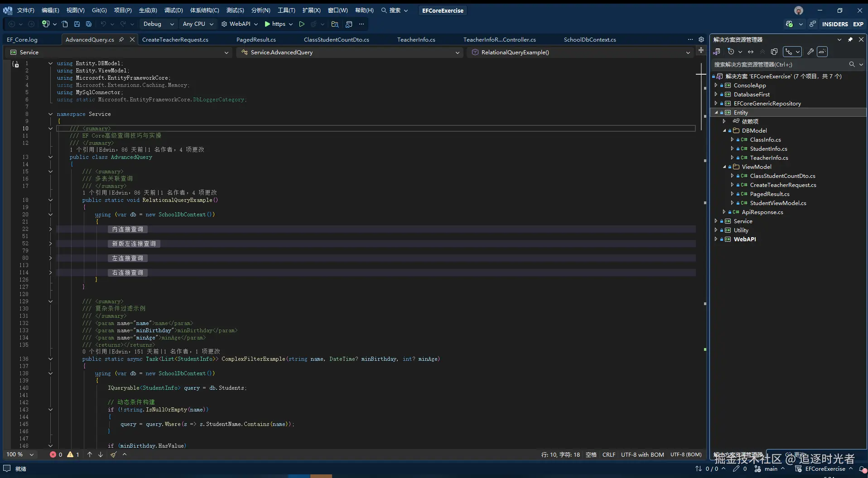Toggle auto-hide pin for Solution Explorer

(x=850, y=39)
